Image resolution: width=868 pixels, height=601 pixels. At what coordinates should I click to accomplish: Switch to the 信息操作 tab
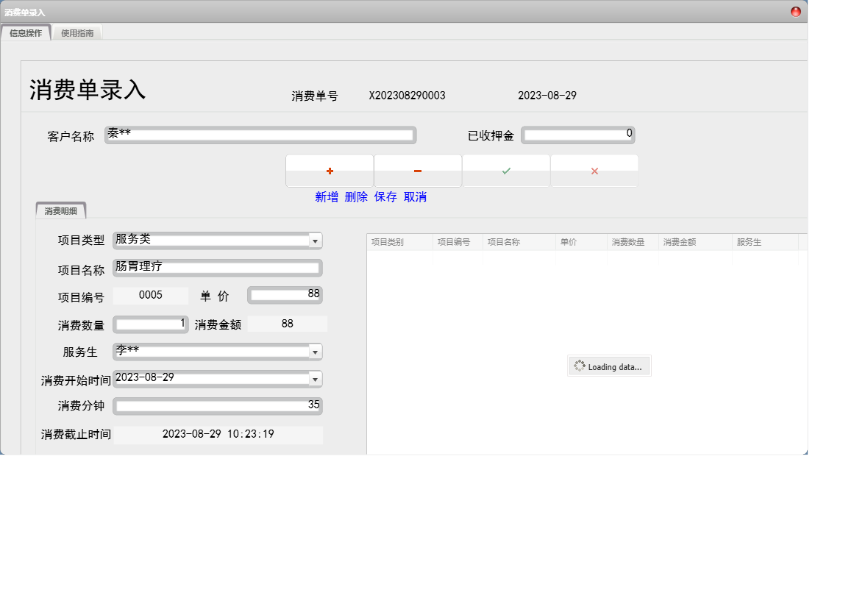point(26,33)
